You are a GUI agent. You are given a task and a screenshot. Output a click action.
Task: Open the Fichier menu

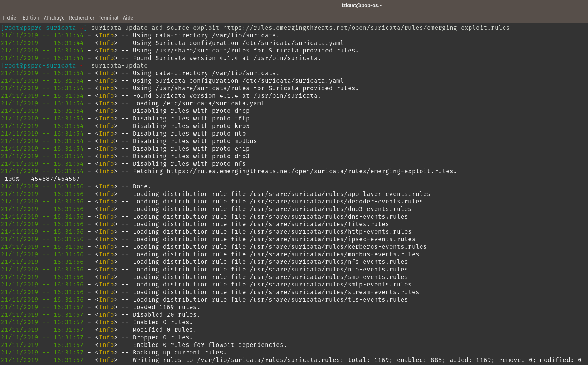pos(10,18)
